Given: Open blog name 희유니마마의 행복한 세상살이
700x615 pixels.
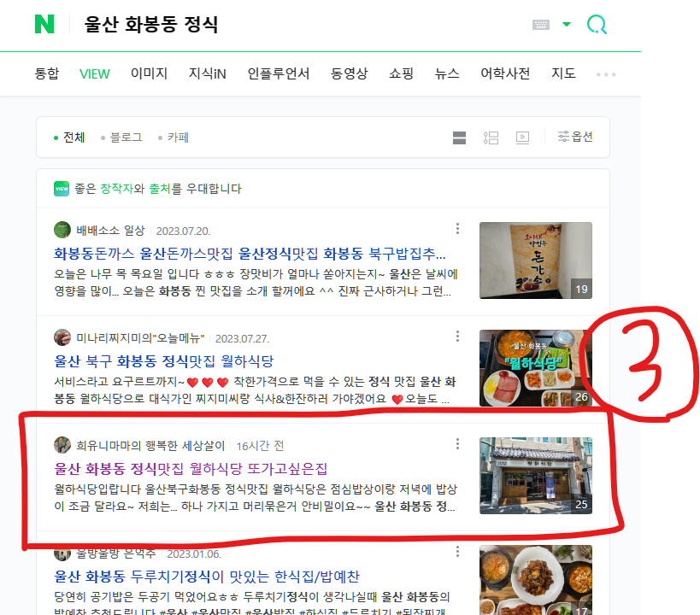Looking at the screenshot, I should [x=150, y=446].
